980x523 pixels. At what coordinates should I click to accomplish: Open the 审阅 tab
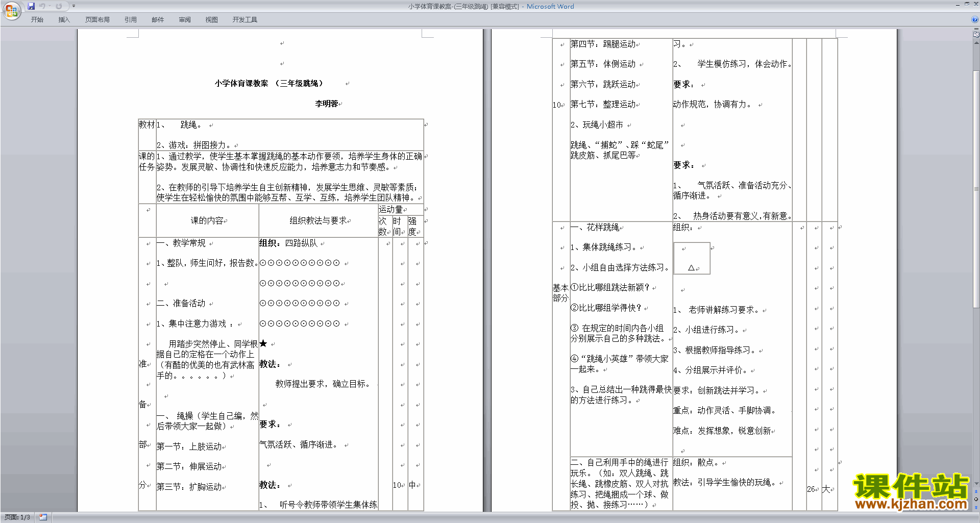(x=185, y=20)
